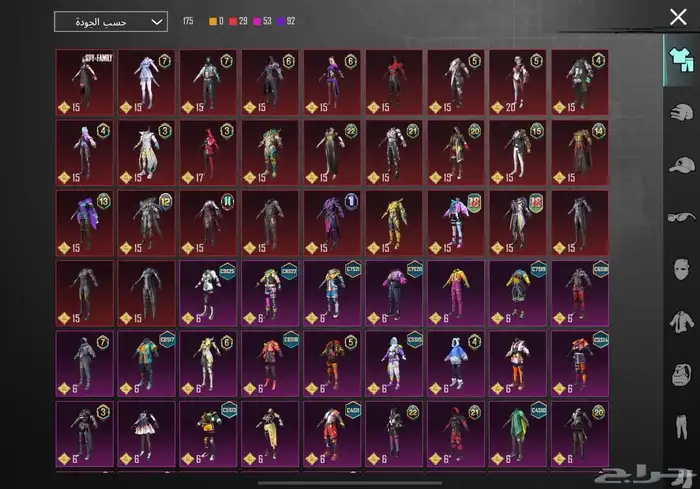700x489 pixels.
Task: Click the dropdown chevron arrow
Action: pos(156,21)
